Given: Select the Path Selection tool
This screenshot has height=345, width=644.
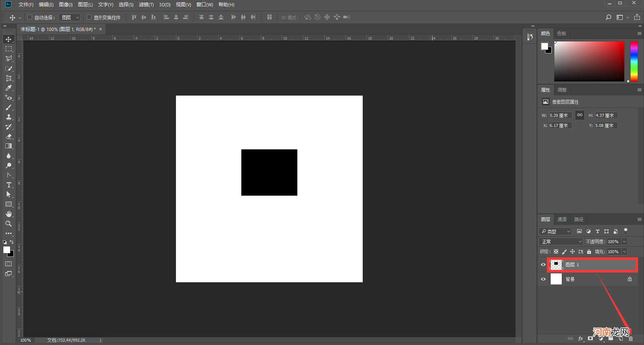Looking at the screenshot, I should (x=9, y=195).
